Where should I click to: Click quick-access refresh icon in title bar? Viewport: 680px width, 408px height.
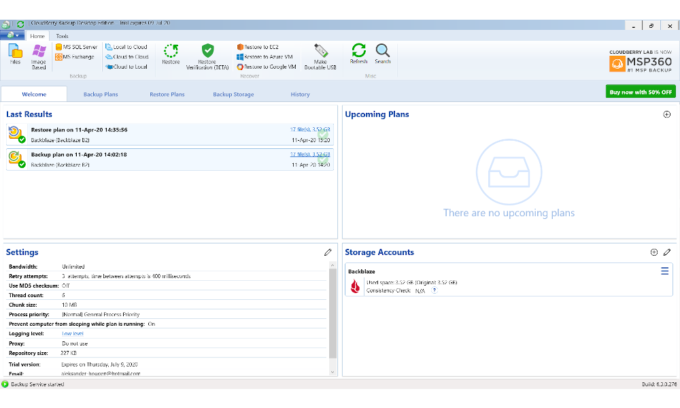(20, 24)
